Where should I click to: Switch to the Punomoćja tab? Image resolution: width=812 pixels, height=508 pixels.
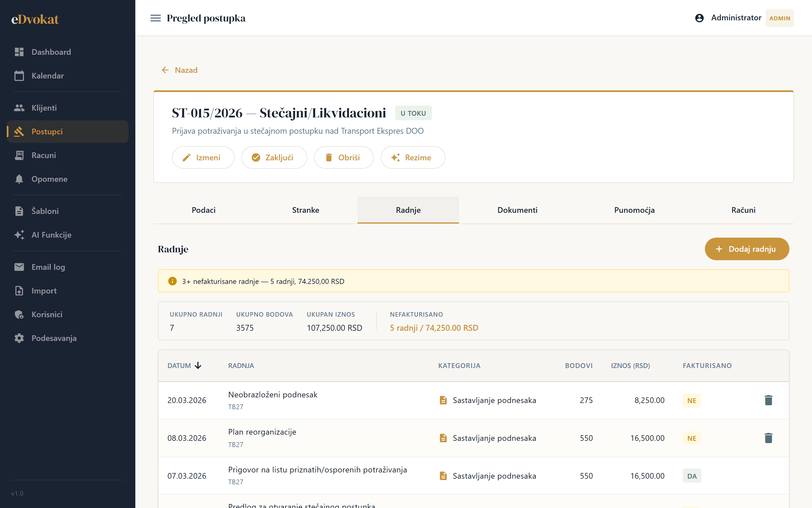point(634,210)
